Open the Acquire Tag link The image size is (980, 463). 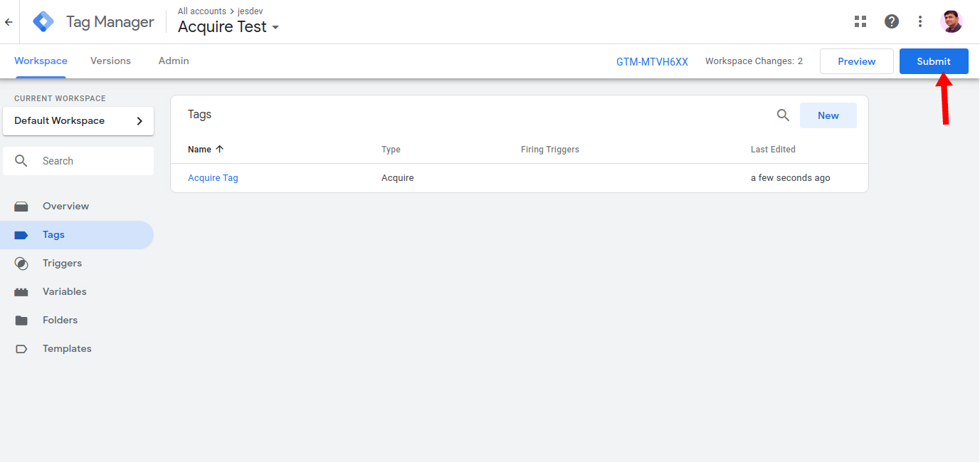[213, 178]
